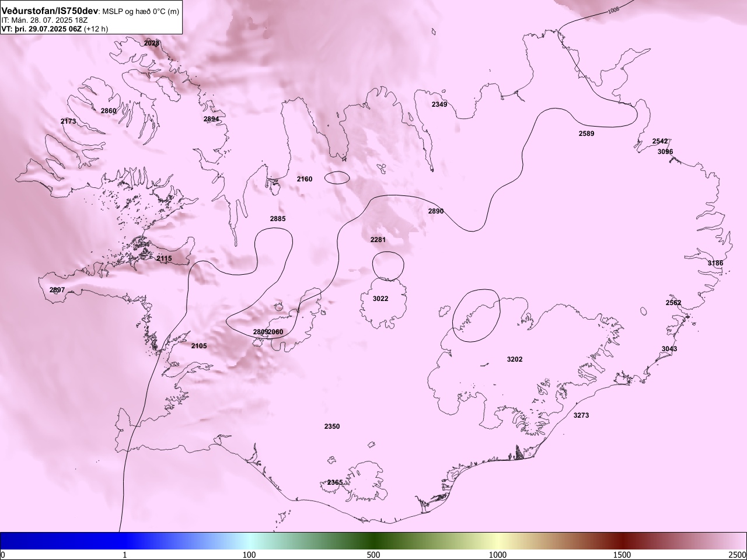Click the 2860 height value
The width and height of the screenshot is (747, 560).
(109, 111)
